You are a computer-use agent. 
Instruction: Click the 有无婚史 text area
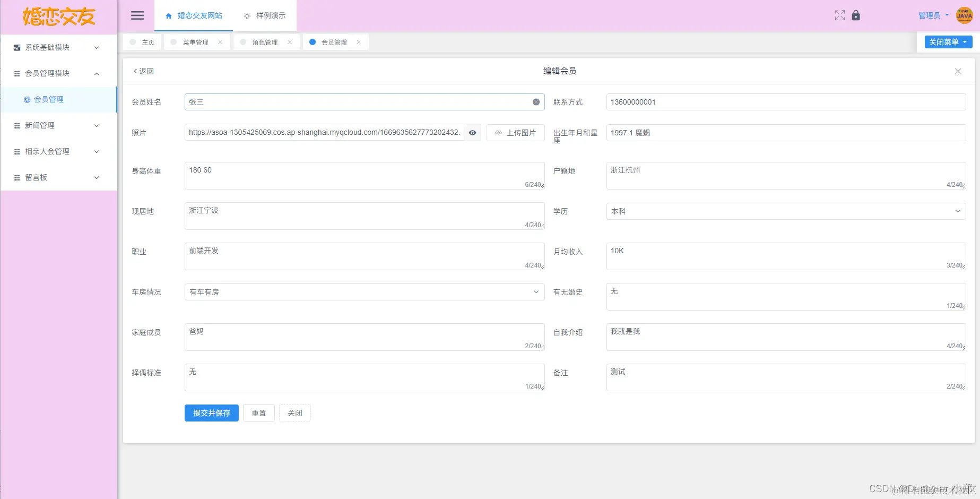coord(786,297)
